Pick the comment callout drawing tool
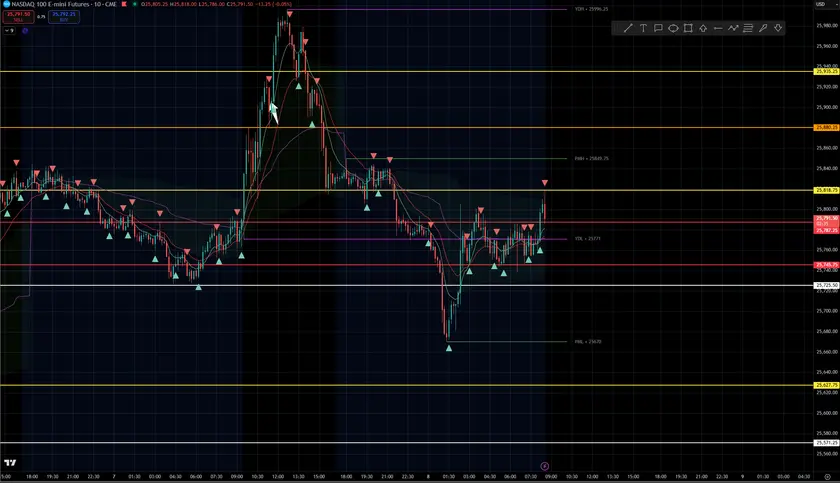 tap(658, 28)
